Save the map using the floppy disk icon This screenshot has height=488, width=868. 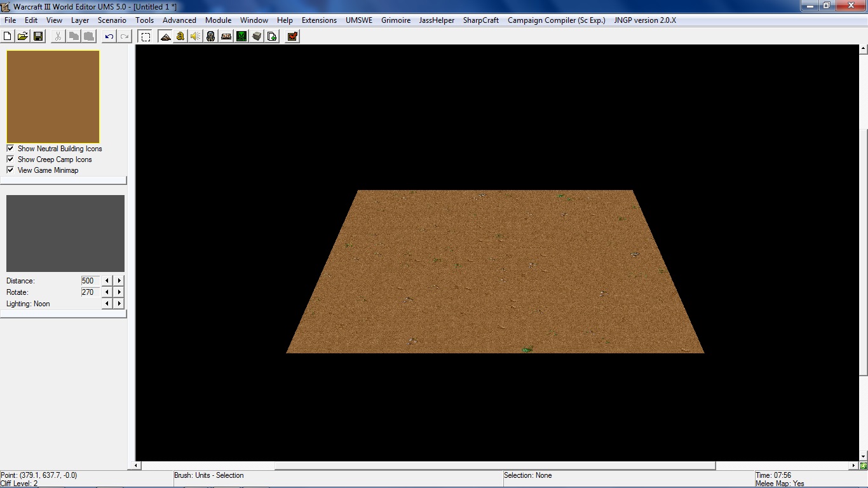pyautogui.click(x=38, y=36)
